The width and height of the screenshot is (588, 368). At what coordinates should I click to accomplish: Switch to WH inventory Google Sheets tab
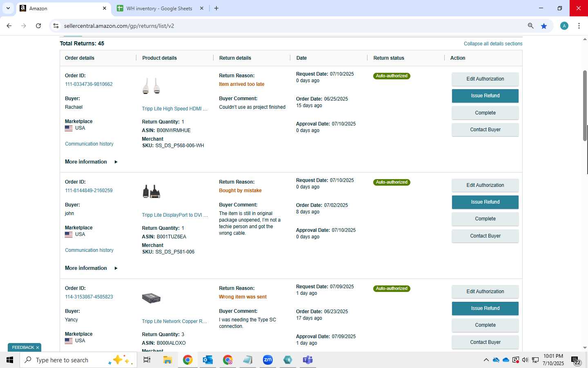click(160, 8)
